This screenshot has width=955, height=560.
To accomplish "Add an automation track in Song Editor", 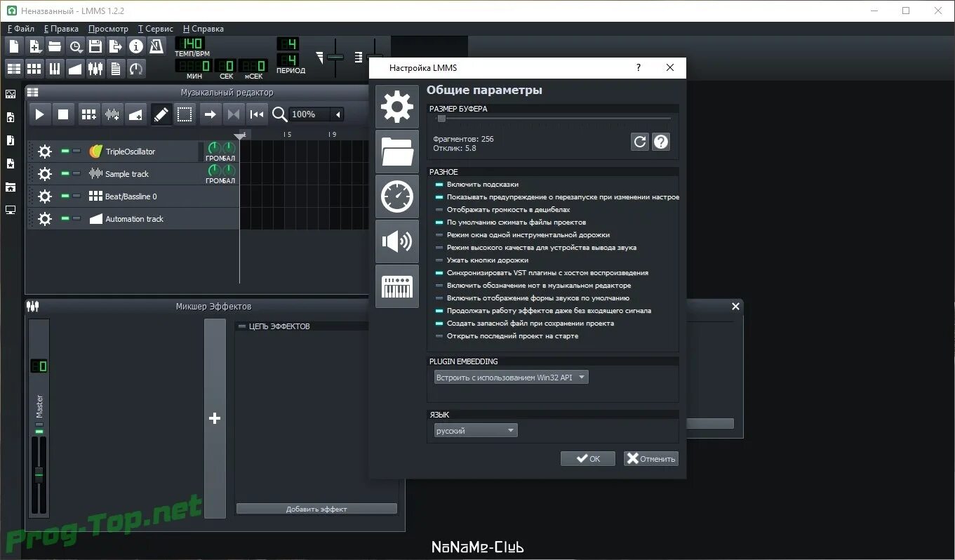I will click(x=136, y=114).
